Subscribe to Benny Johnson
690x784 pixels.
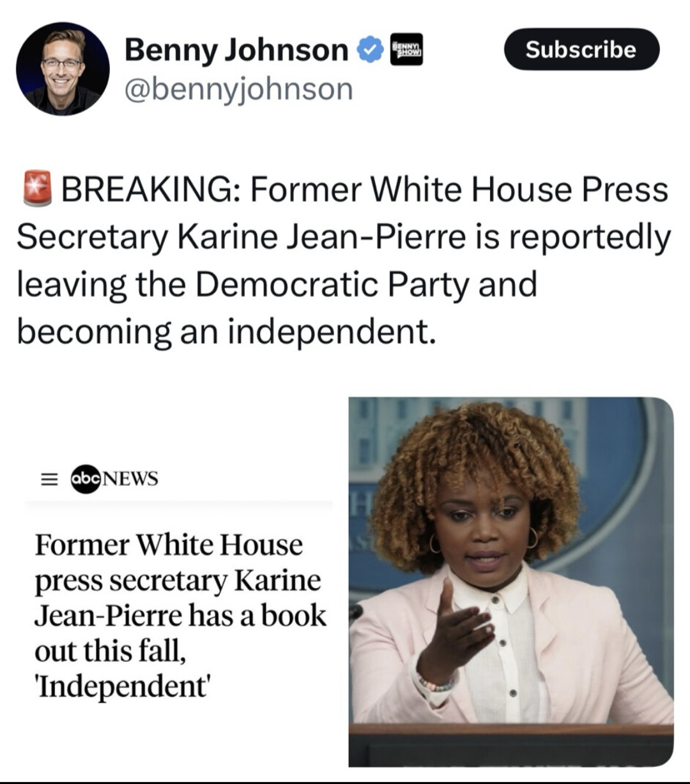(581, 49)
